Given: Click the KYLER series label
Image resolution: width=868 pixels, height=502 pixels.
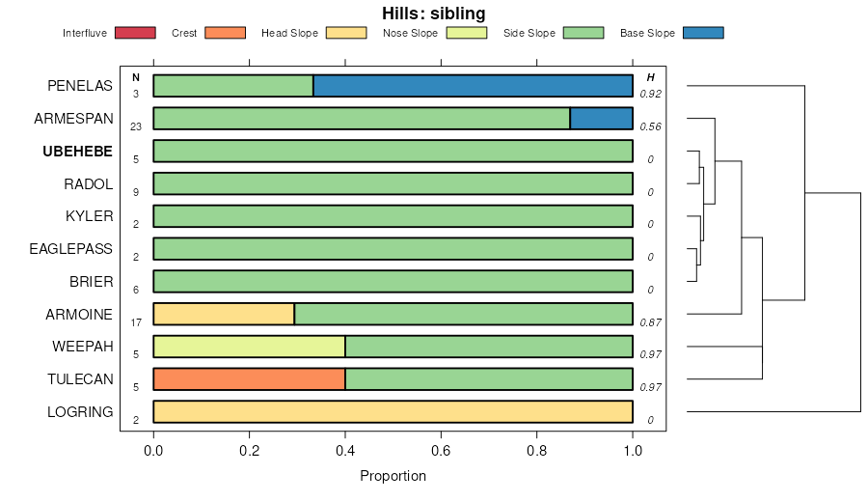Looking at the screenshot, I should click(x=89, y=216).
